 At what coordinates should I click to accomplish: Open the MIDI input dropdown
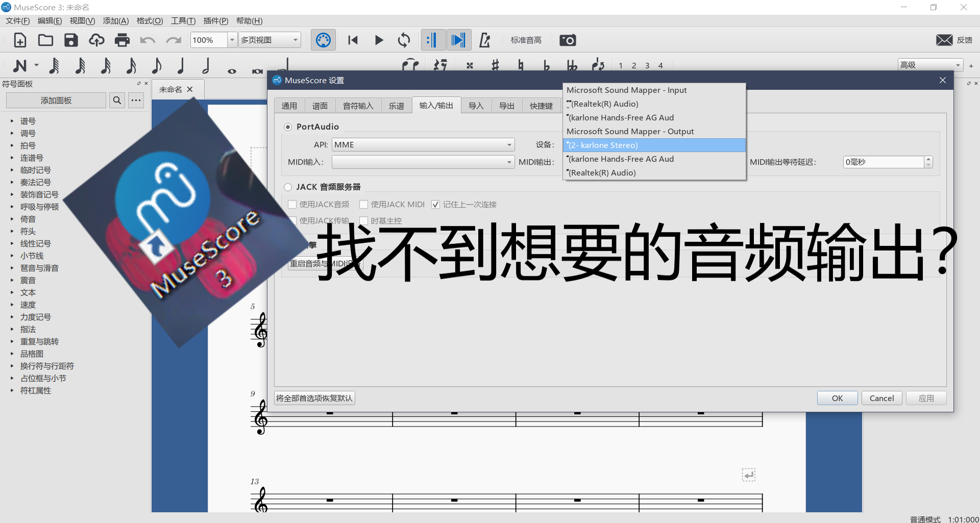pos(423,162)
